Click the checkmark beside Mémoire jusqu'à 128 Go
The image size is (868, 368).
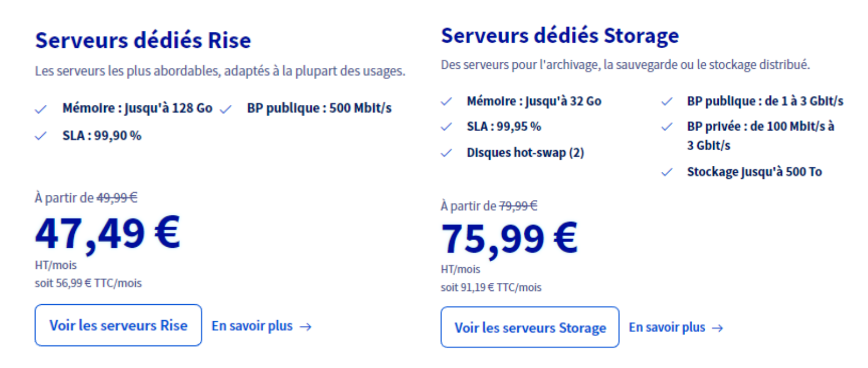pos(41,110)
